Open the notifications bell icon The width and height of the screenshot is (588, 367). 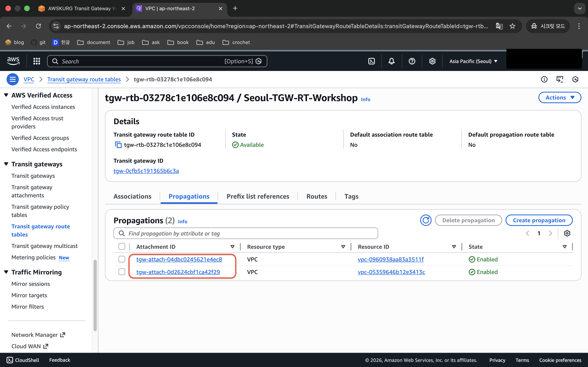[x=391, y=61]
